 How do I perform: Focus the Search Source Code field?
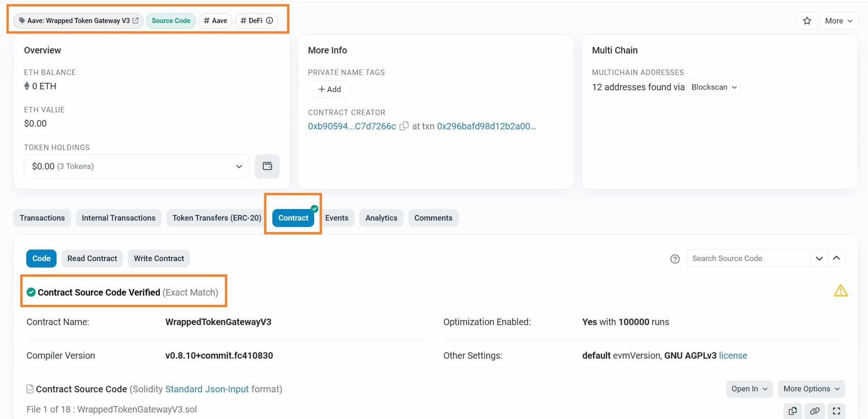pyautogui.click(x=748, y=258)
